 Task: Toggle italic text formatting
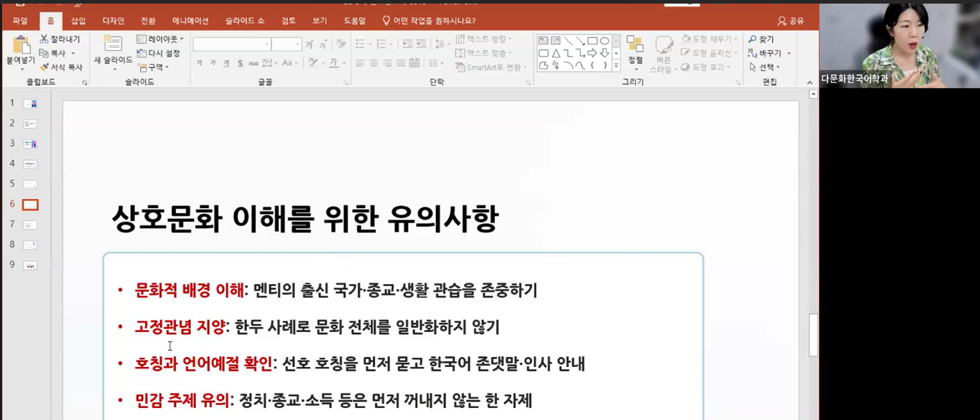coord(213,63)
